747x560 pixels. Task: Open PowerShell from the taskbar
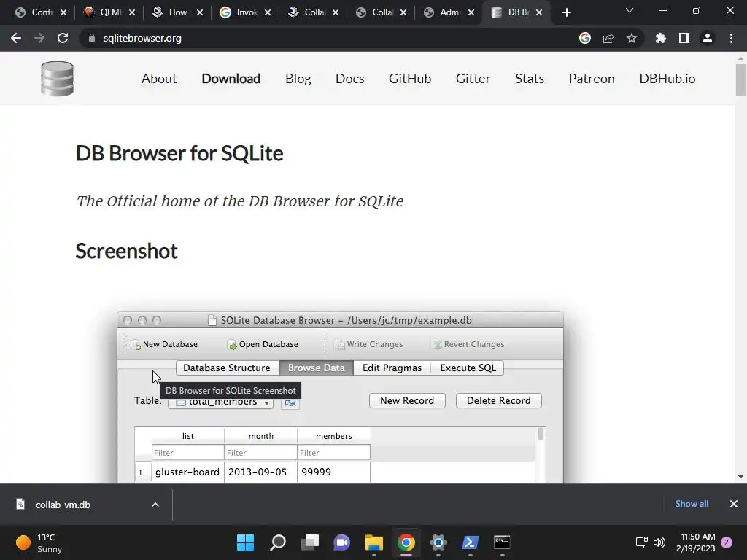pos(471,542)
